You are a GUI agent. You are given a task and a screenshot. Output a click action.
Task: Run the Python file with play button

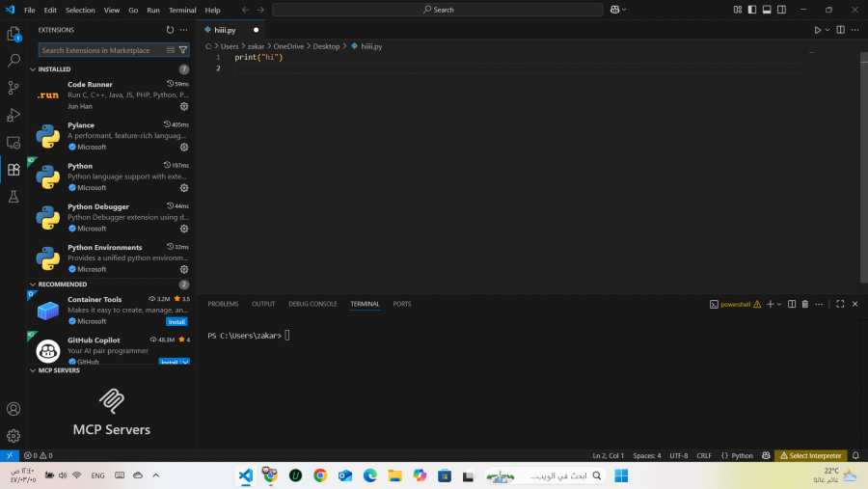(818, 30)
